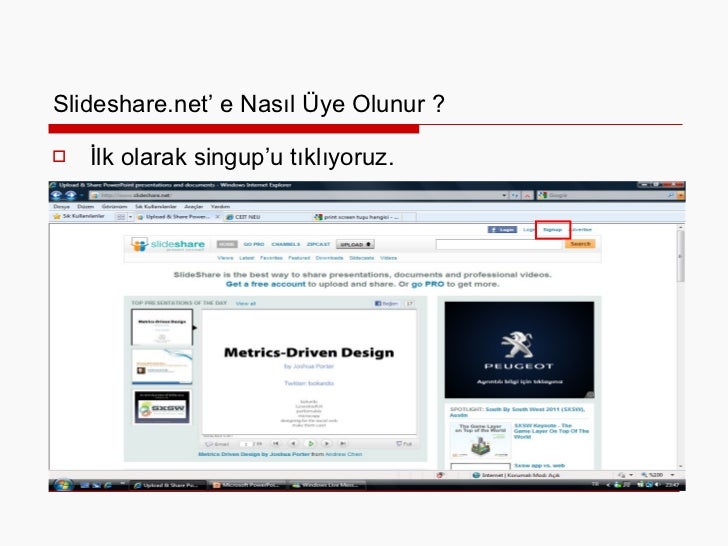728x546 pixels.
Task: Select the second presentation thumbnail
Action: click(x=162, y=367)
